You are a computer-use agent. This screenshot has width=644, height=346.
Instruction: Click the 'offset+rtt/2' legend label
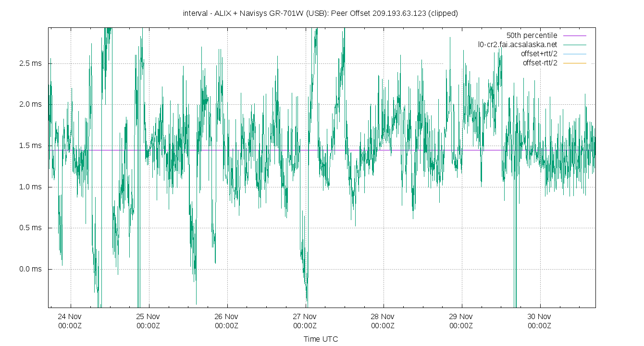coord(539,54)
